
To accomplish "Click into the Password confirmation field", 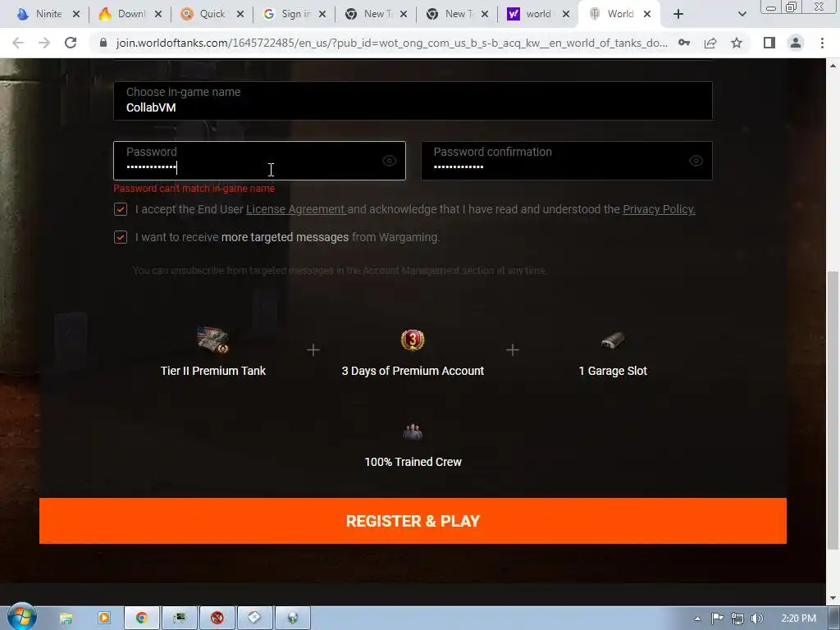I will tap(567, 161).
